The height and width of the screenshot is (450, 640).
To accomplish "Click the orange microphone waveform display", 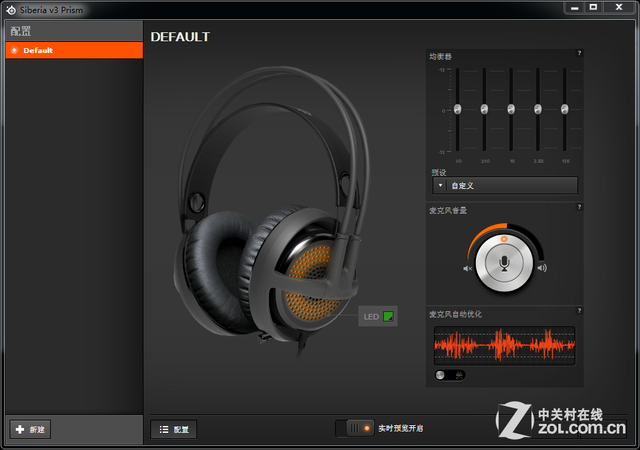I will 504,345.
